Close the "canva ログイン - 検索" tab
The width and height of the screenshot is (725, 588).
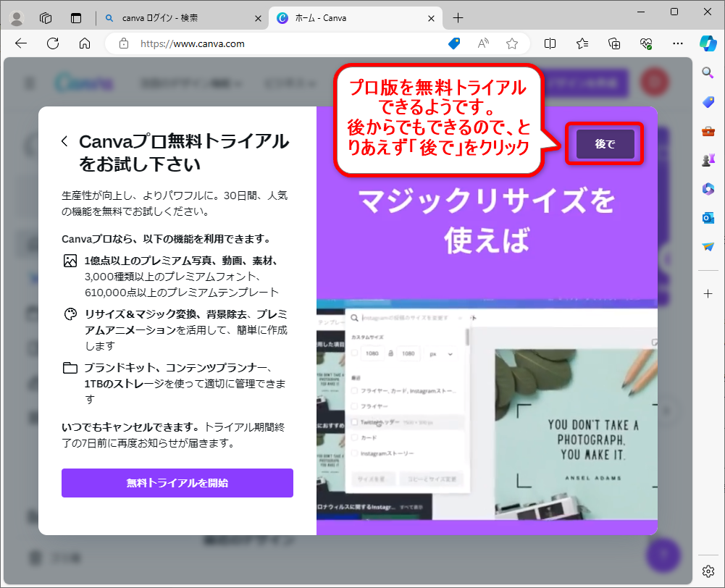coord(258,19)
